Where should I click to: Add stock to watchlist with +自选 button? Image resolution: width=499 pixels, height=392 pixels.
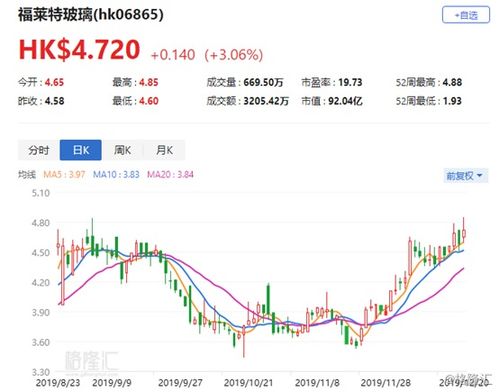[x=466, y=15]
